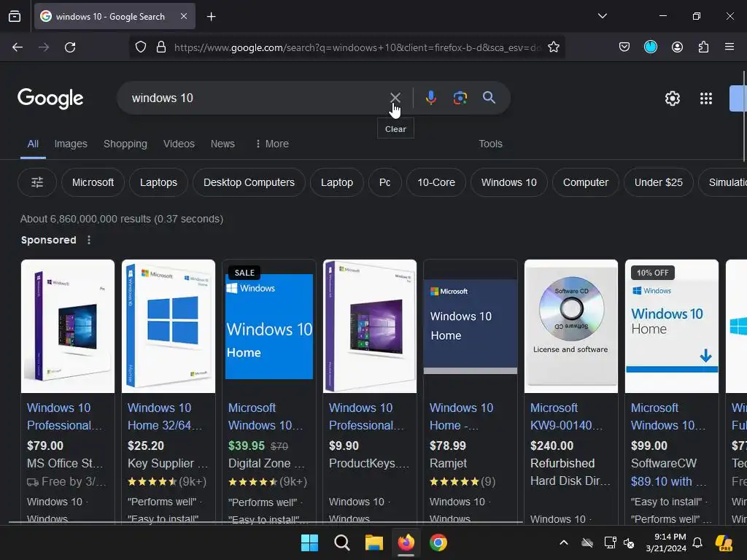Click the Firefox View icon in the tab bar
The image size is (747, 560).
pos(15,16)
